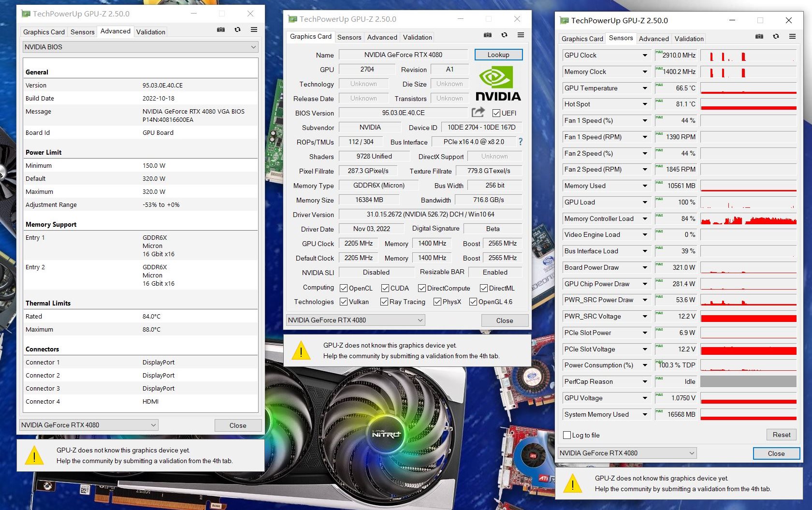812x510 pixels.
Task: Click camera icon in Advanced window
Action: click(221, 30)
